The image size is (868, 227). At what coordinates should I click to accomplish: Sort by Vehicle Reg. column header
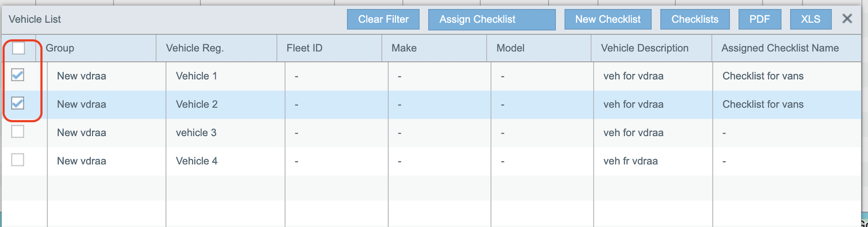tap(194, 48)
